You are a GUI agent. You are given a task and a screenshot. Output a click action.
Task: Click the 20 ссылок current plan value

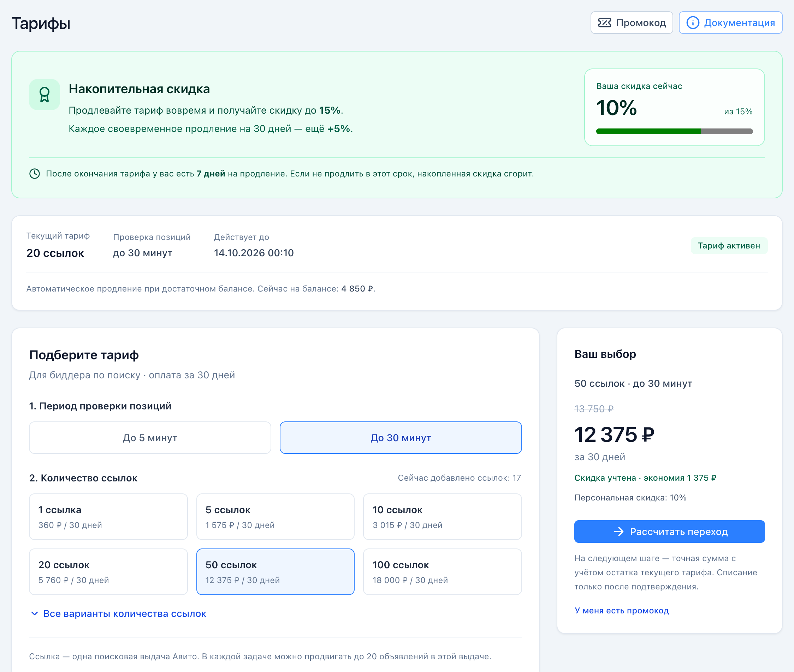coord(55,253)
